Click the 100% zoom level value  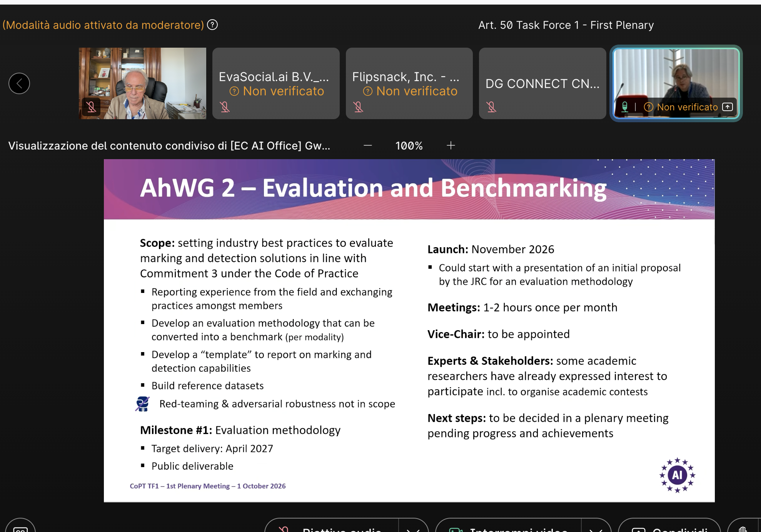click(x=409, y=146)
